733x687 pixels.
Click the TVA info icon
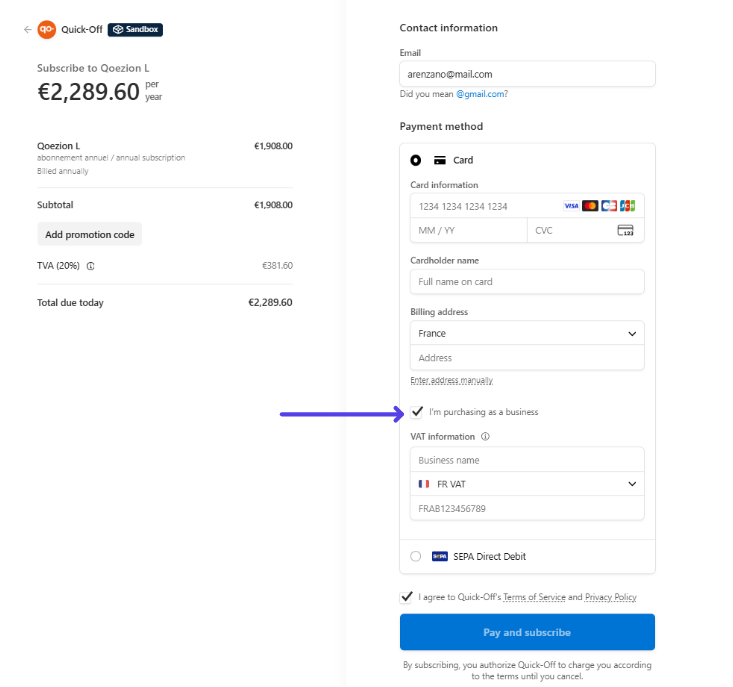[91, 267]
